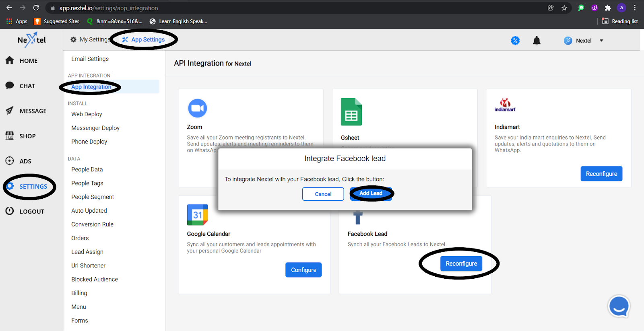The height and width of the screenshot is (331, 644).
Task: Click the Nextel account avatar
Action: (568, 41)
